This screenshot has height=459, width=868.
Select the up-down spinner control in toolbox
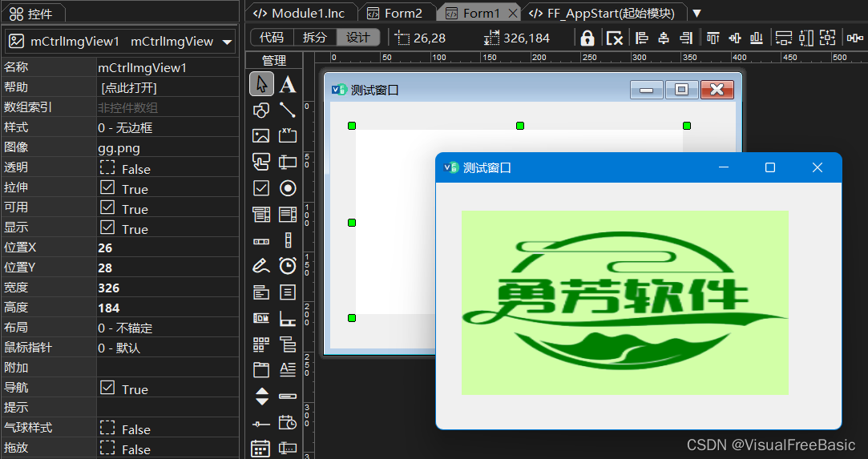coord(261,397)
